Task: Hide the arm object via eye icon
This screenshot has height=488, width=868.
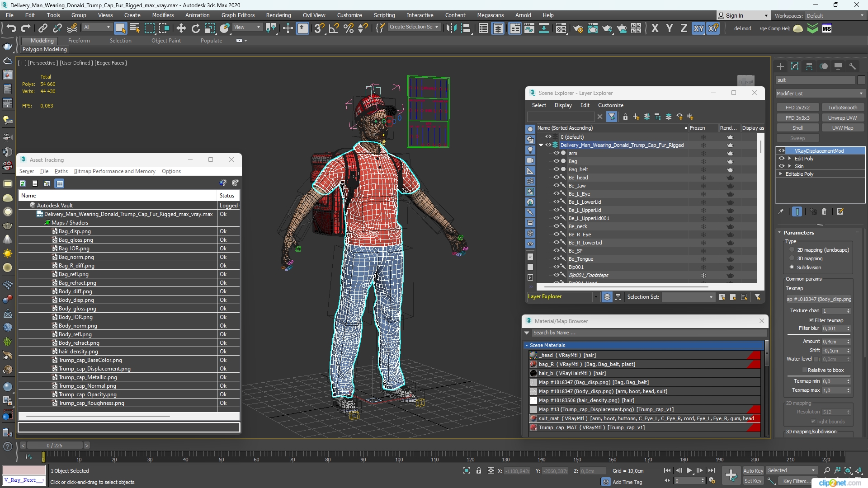Action: pyautogui.click(x=557, y=153)
